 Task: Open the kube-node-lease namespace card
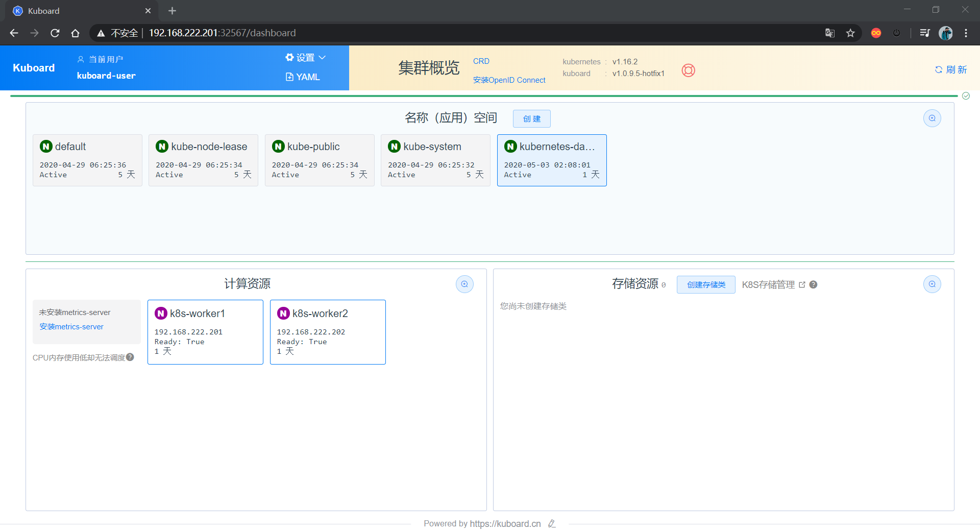203,160
